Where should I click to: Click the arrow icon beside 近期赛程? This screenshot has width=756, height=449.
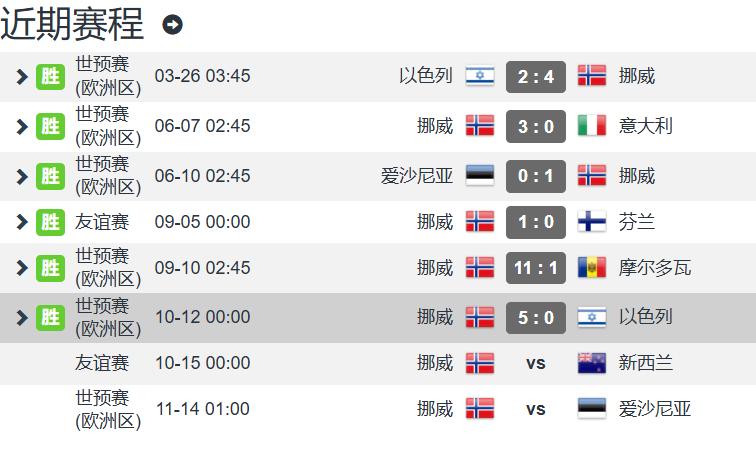pos(172,25)
